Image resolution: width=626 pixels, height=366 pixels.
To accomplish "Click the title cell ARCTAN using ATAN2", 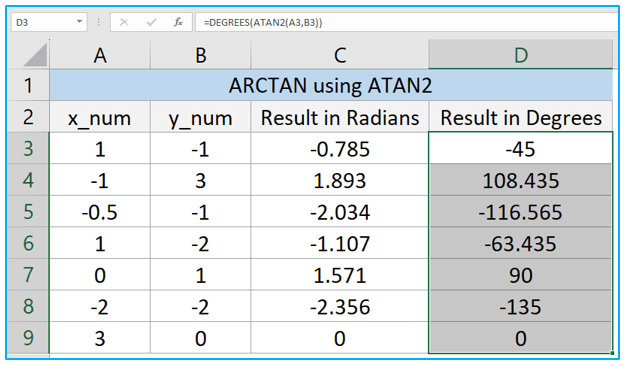I will coord(331,85).
